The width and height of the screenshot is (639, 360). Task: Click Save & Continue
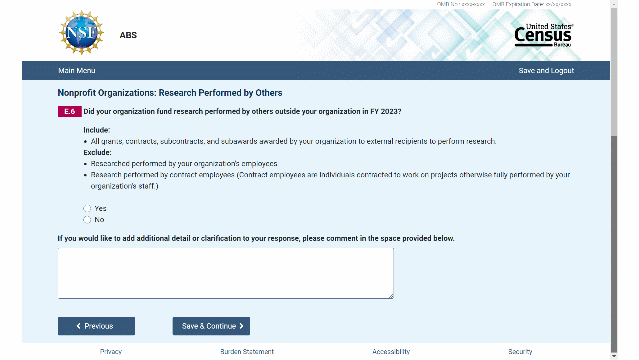211,326
